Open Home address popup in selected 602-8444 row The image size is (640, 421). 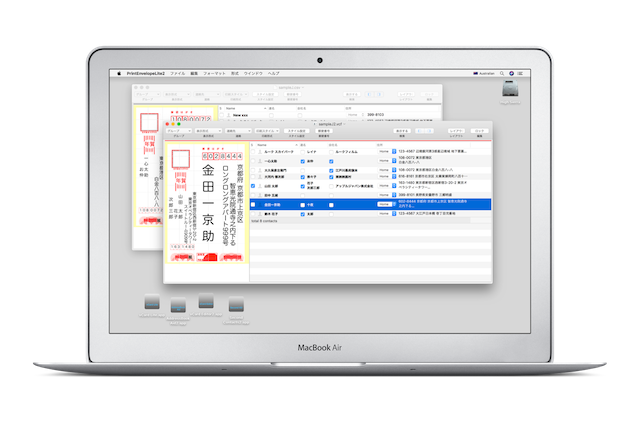(x=386, y=204)
